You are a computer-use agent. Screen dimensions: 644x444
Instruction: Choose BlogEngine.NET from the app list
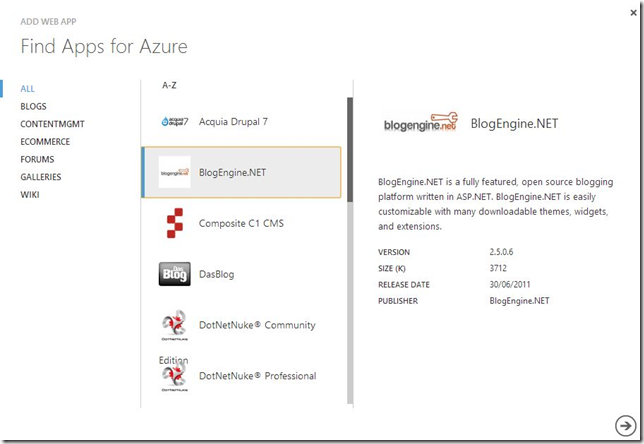[x=242, y=172]
